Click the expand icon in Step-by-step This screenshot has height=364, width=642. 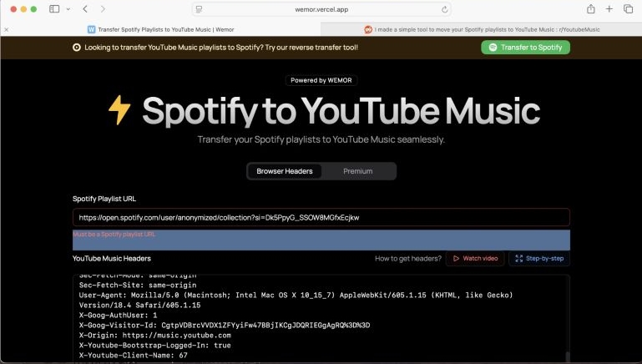pyautogui.click(x=518, y=258)
